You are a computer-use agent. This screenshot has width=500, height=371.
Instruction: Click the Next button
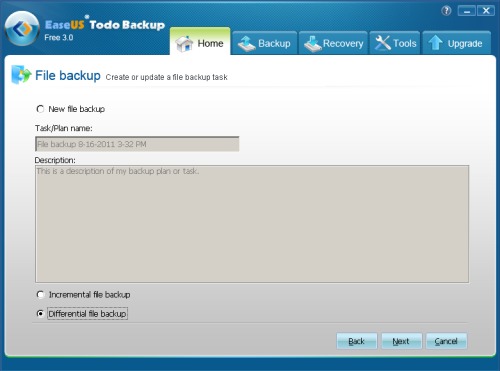pyautogui.click(x=401, y=341)
